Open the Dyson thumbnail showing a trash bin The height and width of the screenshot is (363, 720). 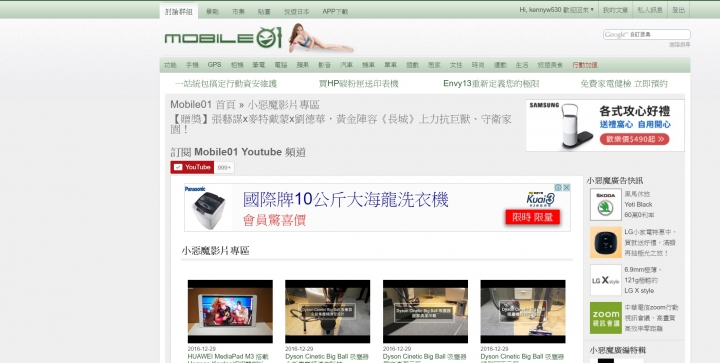(x=425, y=311)
